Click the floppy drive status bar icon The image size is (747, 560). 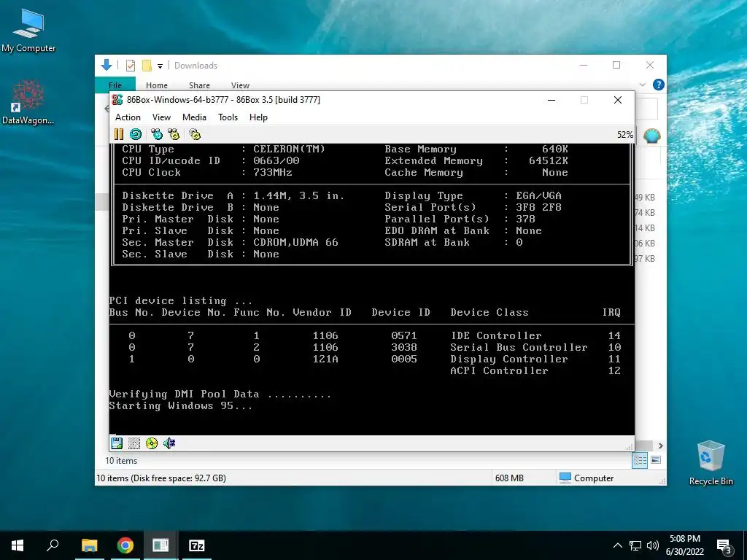click(x=117, y=443)
